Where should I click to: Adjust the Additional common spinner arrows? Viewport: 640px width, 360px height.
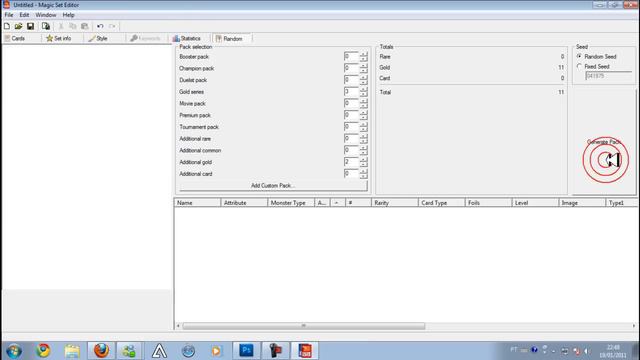(363, 150)
